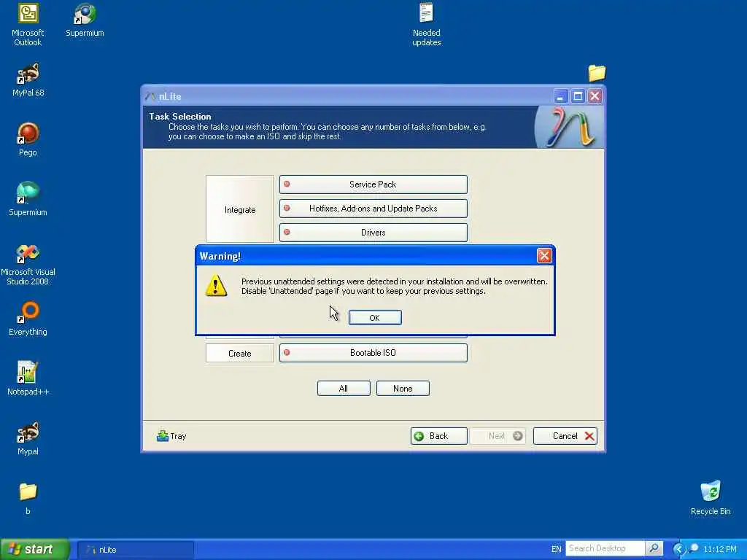Open Microsoft Outlook desktop icon
Viewport: 747px width, 560px height.
(28, 25)
